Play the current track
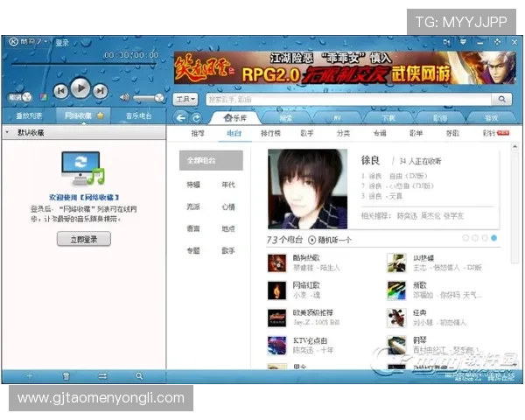 [x=80, y=88]
